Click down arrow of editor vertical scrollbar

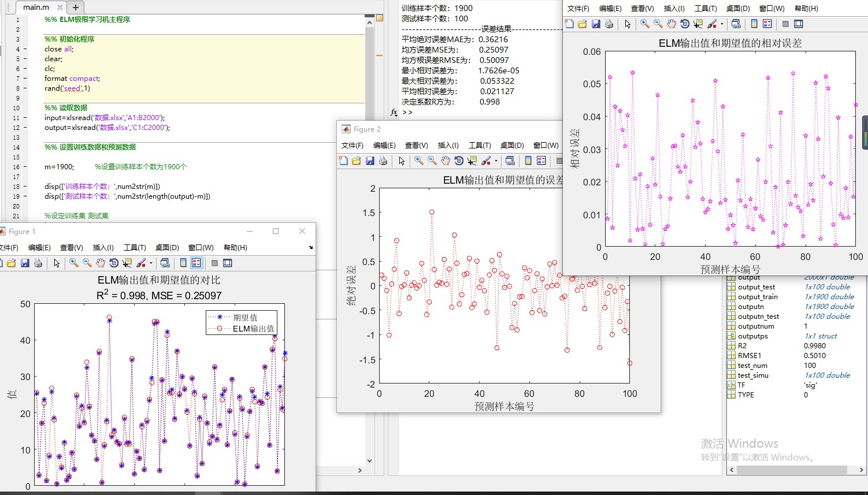(370, 461)
